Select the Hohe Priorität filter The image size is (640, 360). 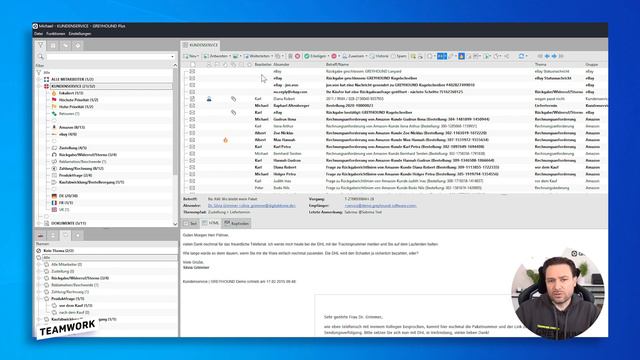[x=76, y=107]
